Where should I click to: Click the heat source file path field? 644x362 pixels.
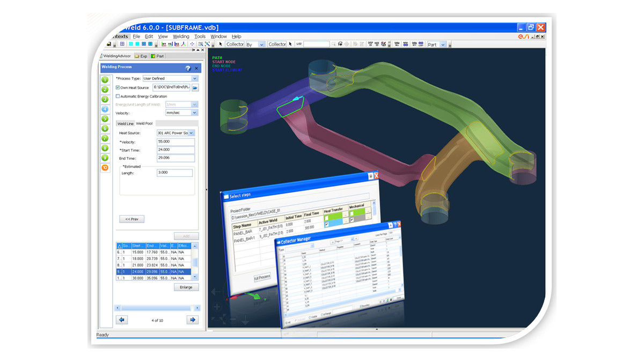coord(171,87)
